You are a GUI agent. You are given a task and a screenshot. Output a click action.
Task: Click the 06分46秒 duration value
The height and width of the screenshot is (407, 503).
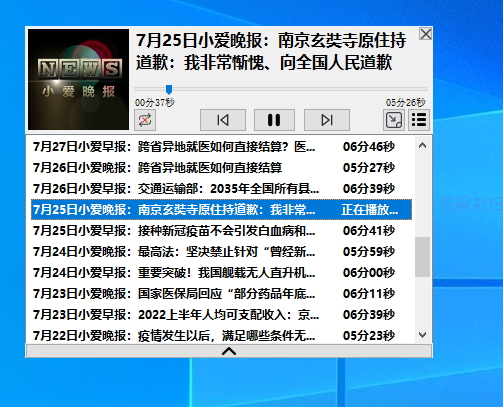[x=369, y=147]
